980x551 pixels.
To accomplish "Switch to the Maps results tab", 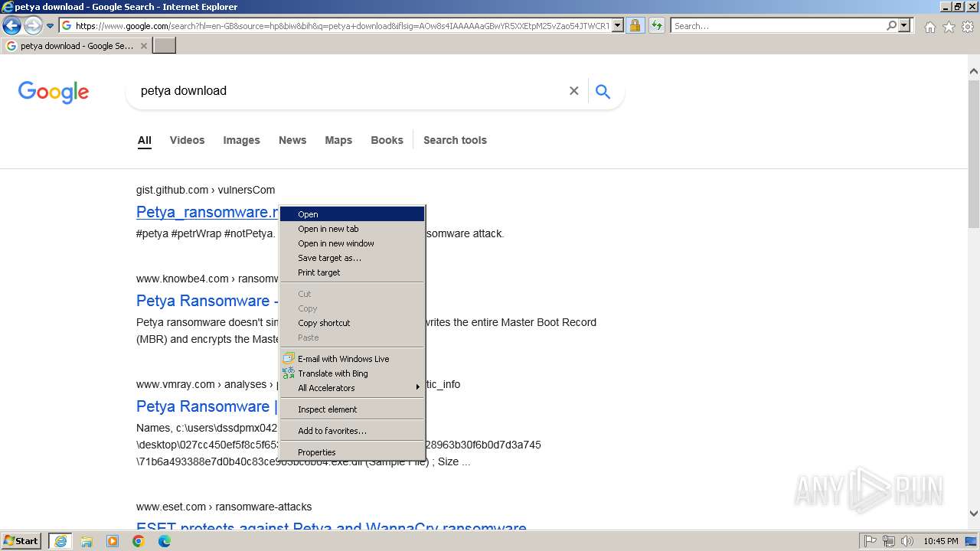I will (x=338, y=140).
